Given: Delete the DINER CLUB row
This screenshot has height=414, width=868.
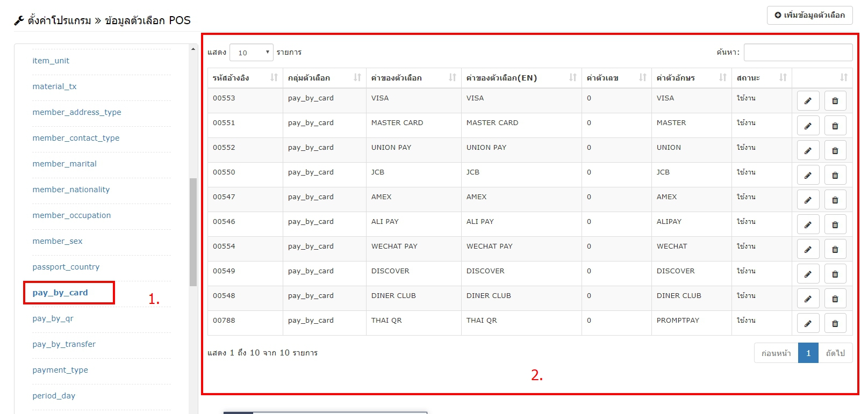Looking at the screenshot, I should coord(835,299).
